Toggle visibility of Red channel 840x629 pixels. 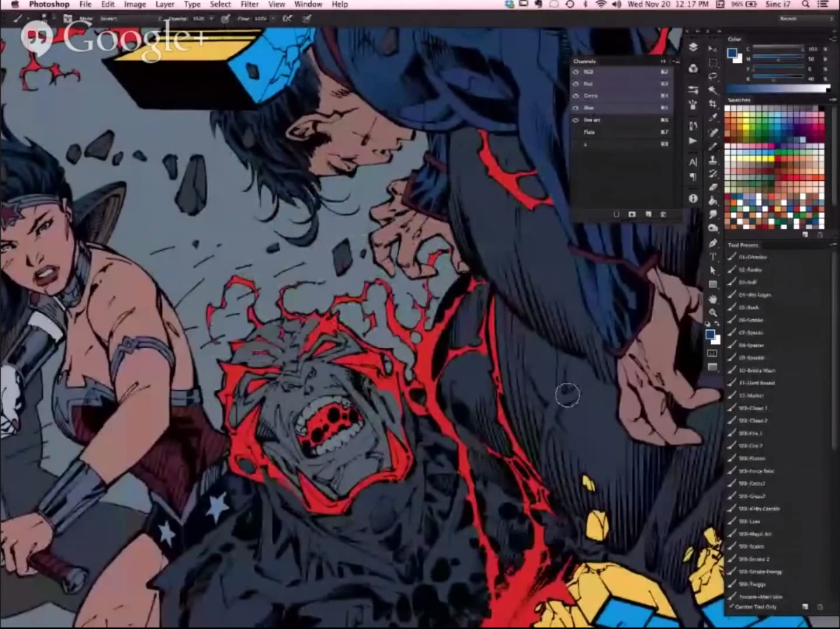(x=576, y=84)
